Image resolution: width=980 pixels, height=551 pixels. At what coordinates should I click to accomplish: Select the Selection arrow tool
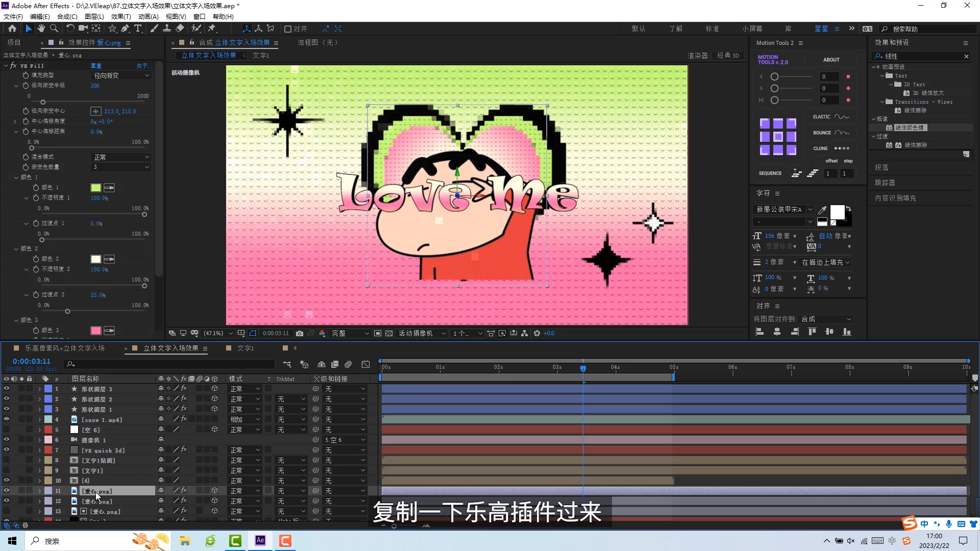pos(29,29)
